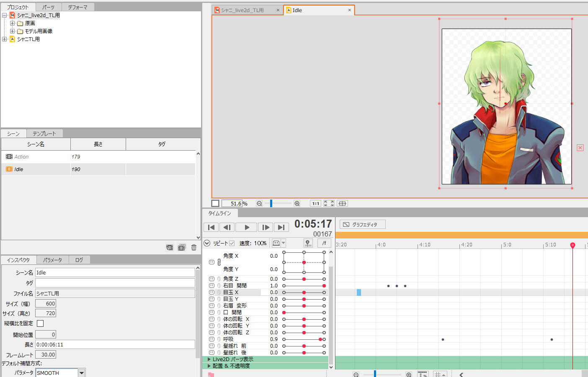Click the canvas grid display icon

(342, 203)
